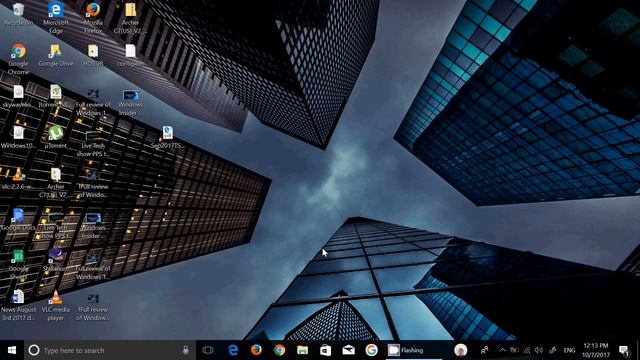Open Task View from the taskbar

pos(208,350)
